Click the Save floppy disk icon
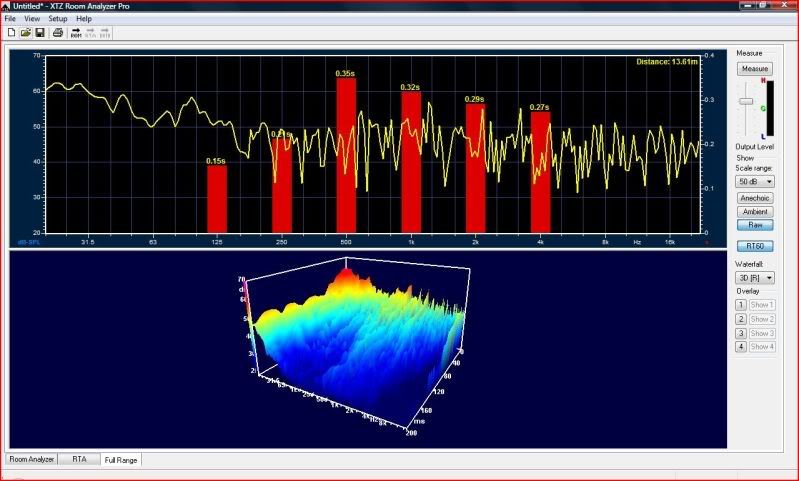Viewport: 799px width, 481px height. click(39, 32)
